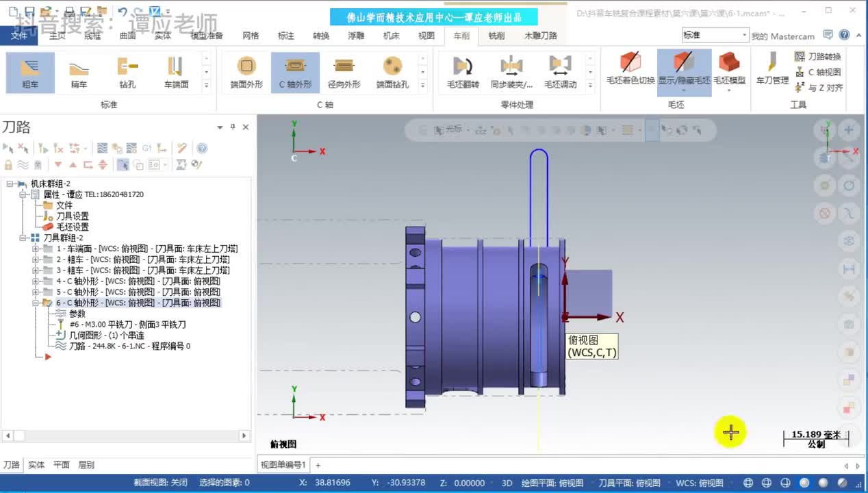Viewport: 868px width, 493px height.
Task: Collapse the 机床群组-2 tree node
Action: click(x=10, y=184)
